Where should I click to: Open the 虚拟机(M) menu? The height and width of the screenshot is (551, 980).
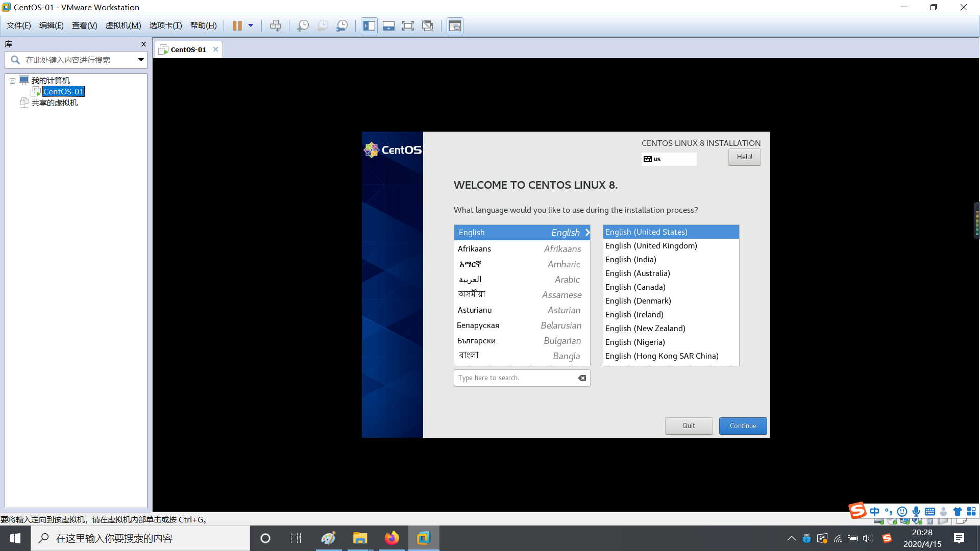pyautogui.click(x=123, y=26)
